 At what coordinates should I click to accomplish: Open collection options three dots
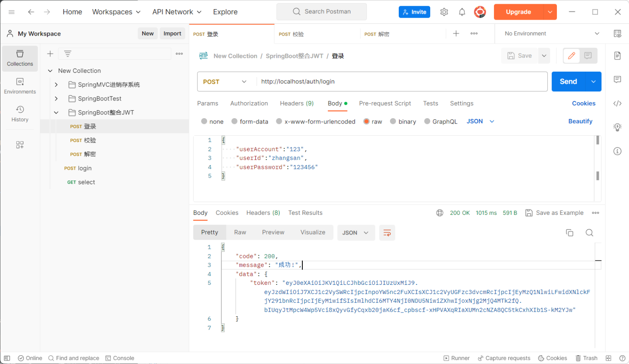(x=179, y=54)
